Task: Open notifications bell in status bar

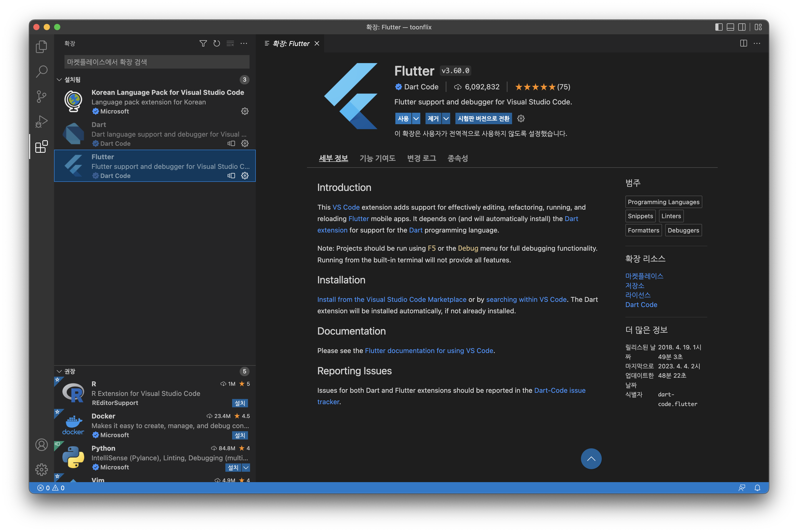Action: pyautogui.click(x=757, y=488)
